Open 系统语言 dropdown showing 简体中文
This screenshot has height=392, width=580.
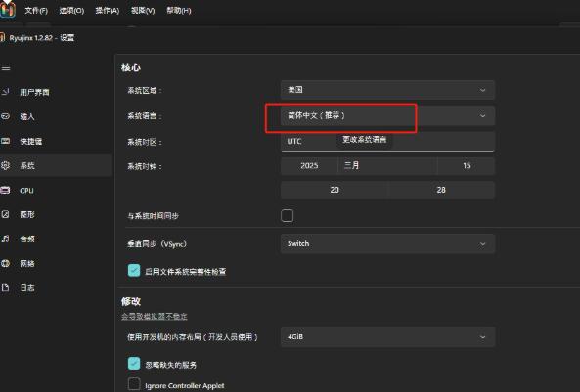click(x=387, y=115)
